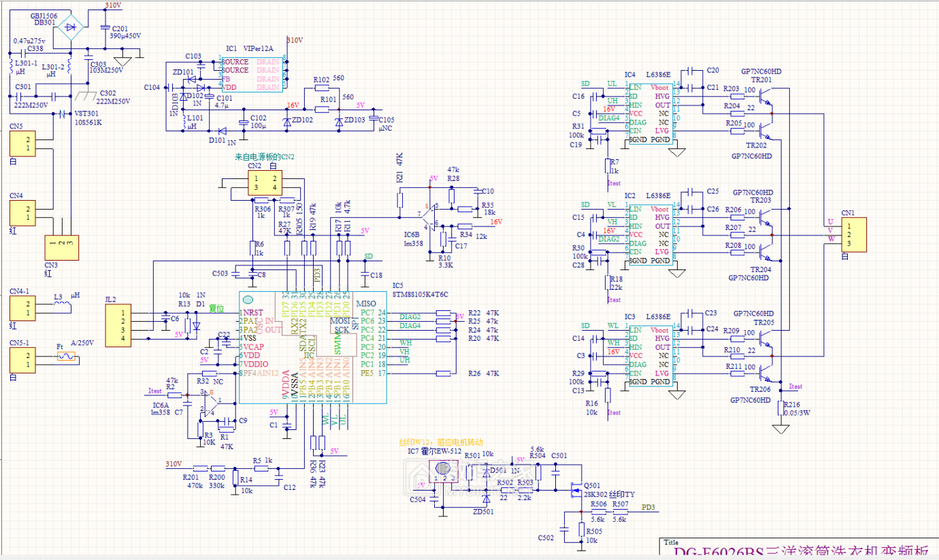Click the '复位' reset label text

pyautogui.click(x=216, y=308)
